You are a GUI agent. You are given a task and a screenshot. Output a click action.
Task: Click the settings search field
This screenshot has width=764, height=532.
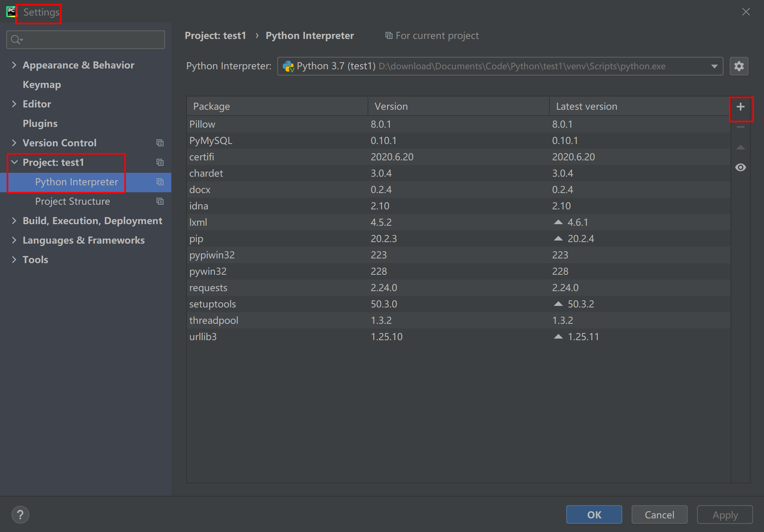(85, 39)
